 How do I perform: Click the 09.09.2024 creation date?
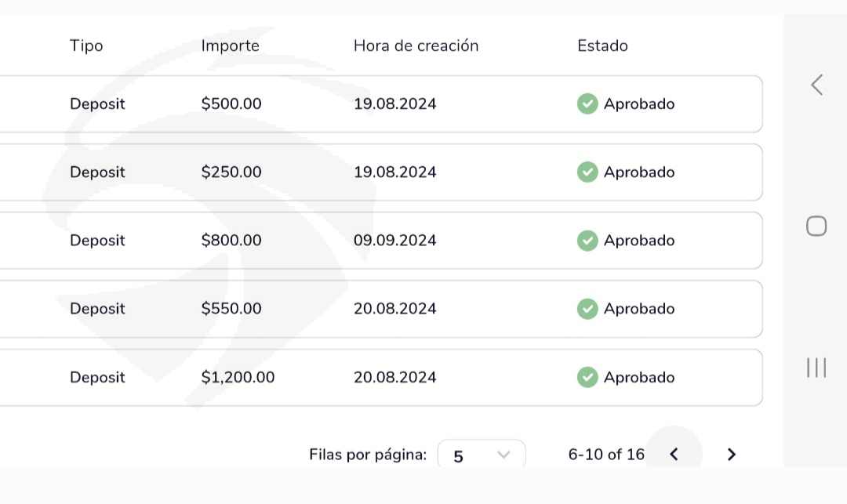pos(394,241)
